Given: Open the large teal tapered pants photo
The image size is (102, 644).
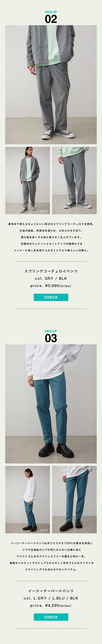Looking at the screenshot, I should tap(51, 404).
